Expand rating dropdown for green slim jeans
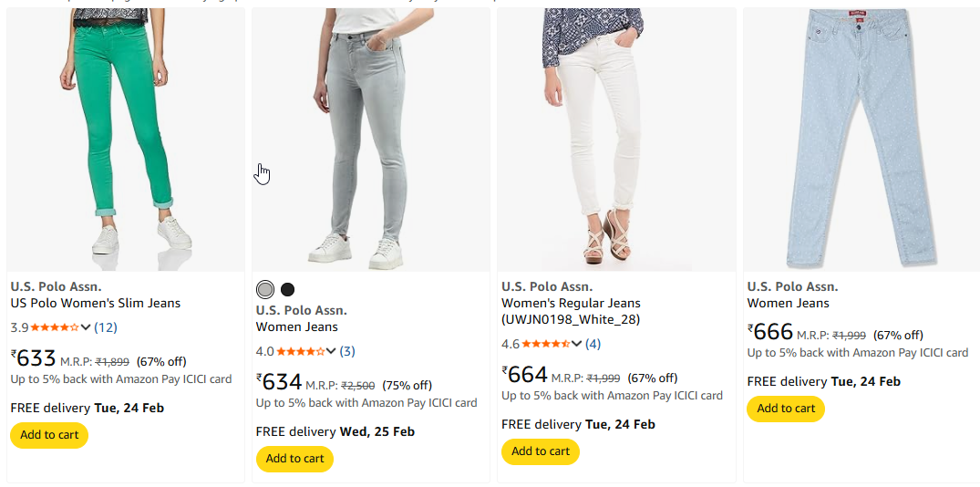The width and height of the screenshot is (980, 487). 86,327
